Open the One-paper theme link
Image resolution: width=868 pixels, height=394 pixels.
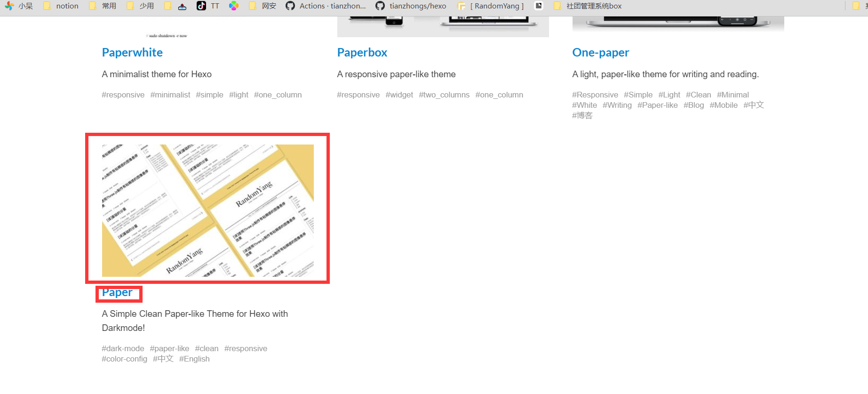coord(600,52)
